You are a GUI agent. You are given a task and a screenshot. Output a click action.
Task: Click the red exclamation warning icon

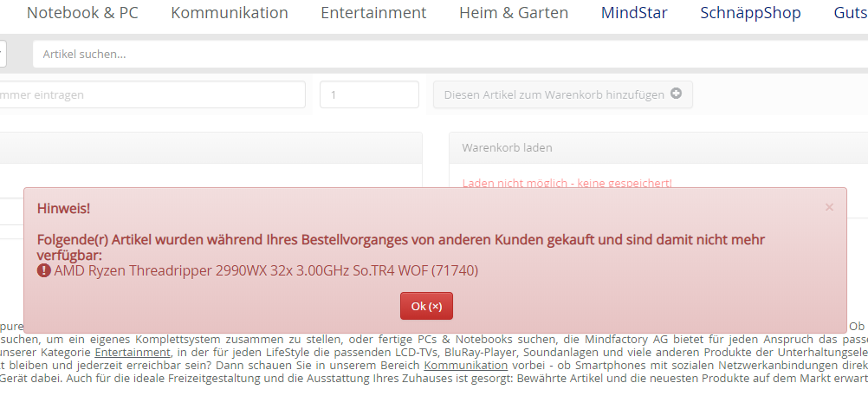point(43,270)
